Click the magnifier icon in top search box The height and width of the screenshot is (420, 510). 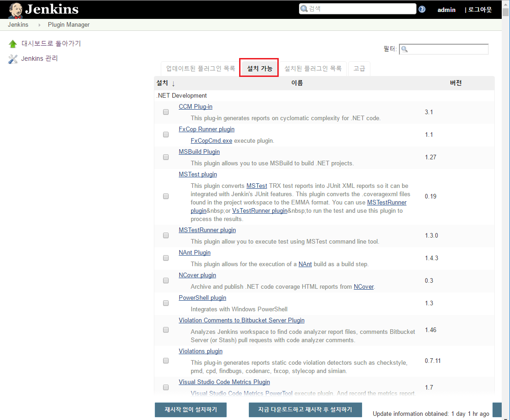304,8
